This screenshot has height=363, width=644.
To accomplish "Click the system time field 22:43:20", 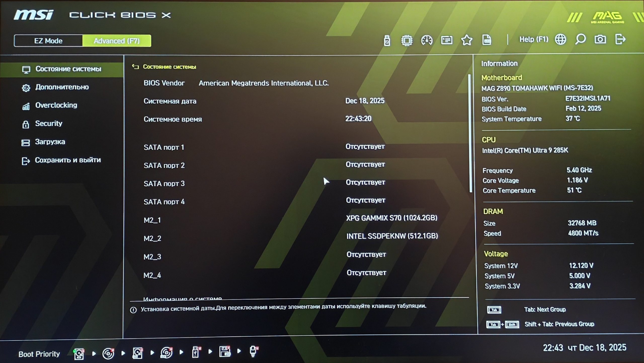I will [x=358, y=119].
